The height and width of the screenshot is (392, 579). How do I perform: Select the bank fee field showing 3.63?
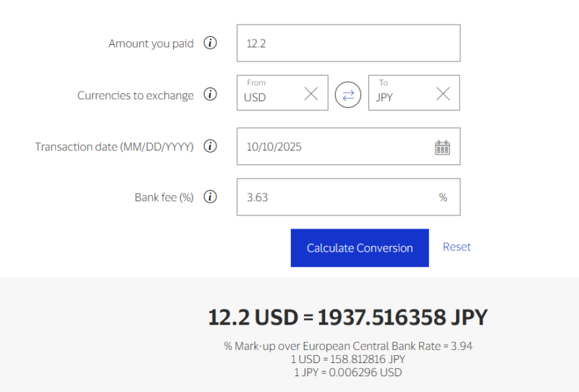coord(333,197)
